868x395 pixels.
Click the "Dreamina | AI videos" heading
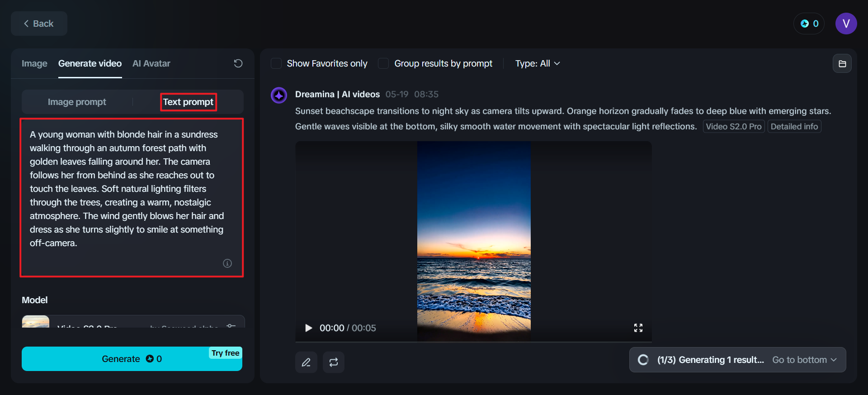(337, 94)
